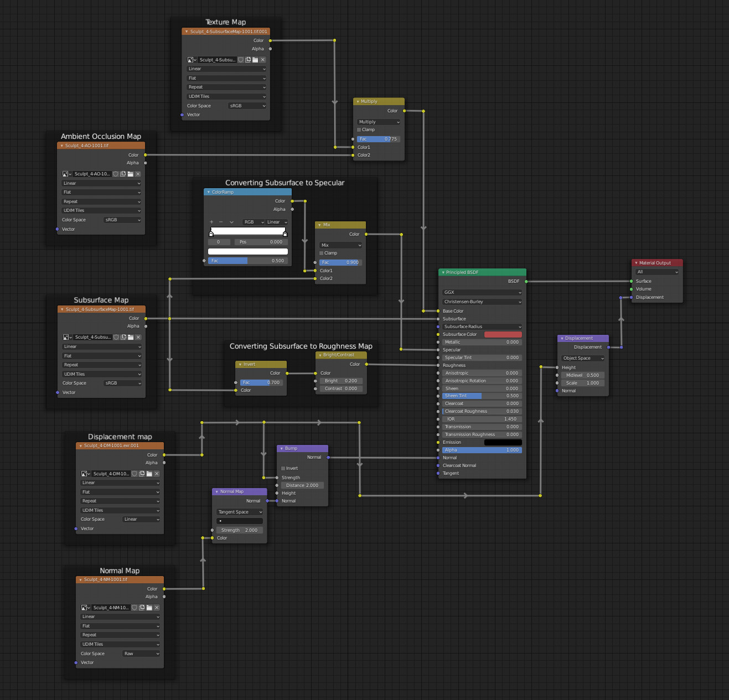Open Mix blend type dropdown

tap(341, 245)
